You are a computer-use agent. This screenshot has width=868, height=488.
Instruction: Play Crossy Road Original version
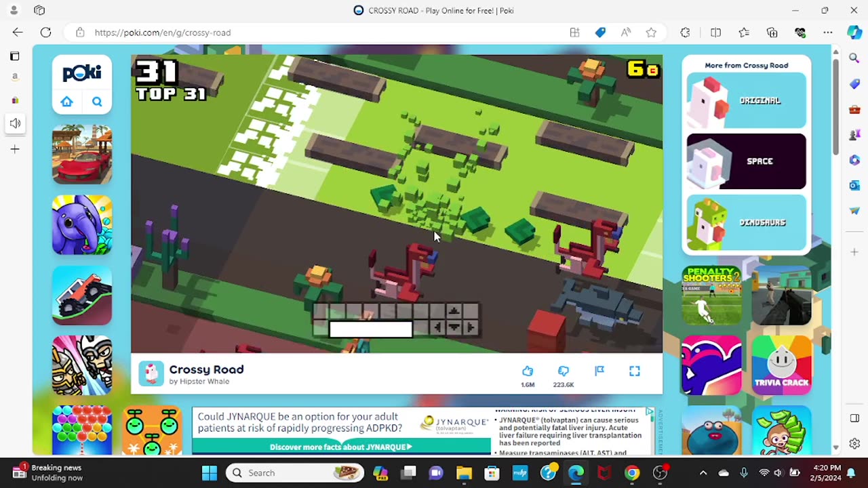click(x=746, y=100)
